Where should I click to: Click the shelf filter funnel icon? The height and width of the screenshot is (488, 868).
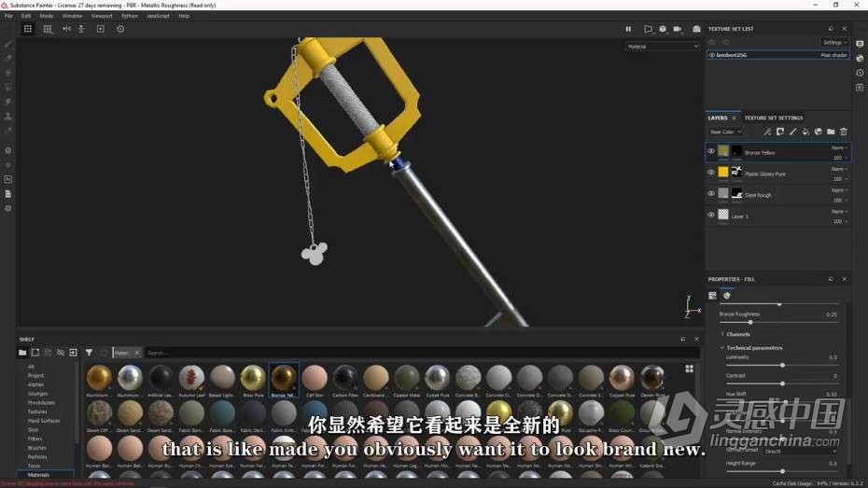[x=89, y=353]
